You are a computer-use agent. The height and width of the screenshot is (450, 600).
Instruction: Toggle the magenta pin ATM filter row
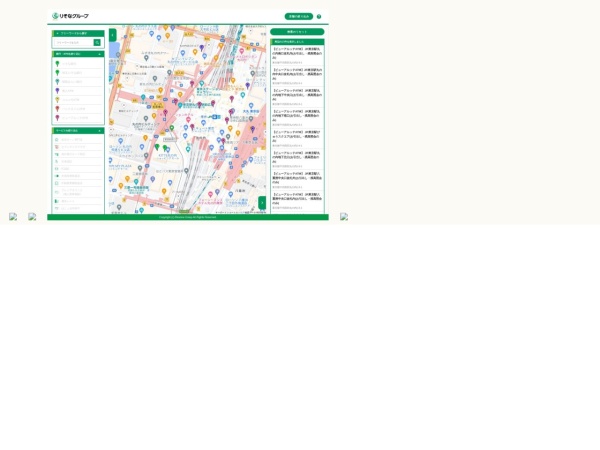(78, 118)
